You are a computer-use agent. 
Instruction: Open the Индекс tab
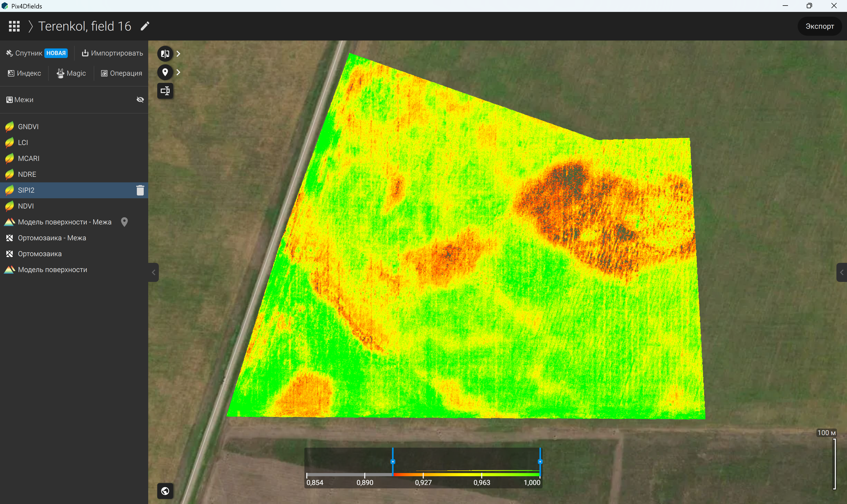(x=24, y=73)
